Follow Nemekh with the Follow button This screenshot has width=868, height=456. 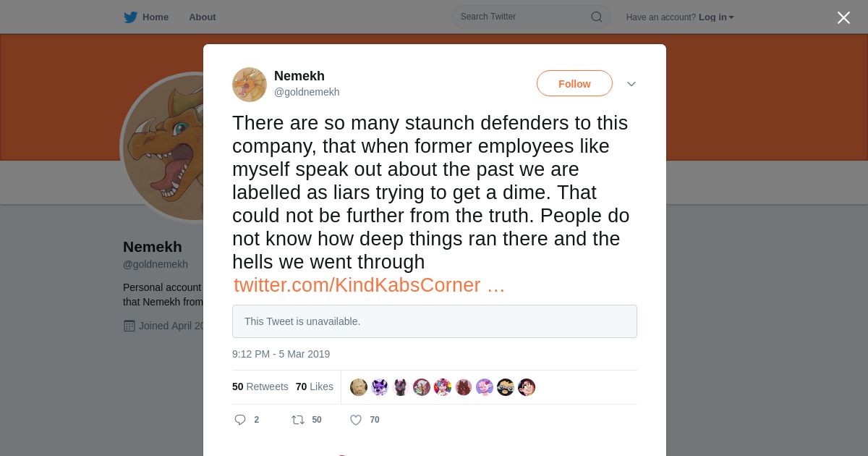(574, 84)
